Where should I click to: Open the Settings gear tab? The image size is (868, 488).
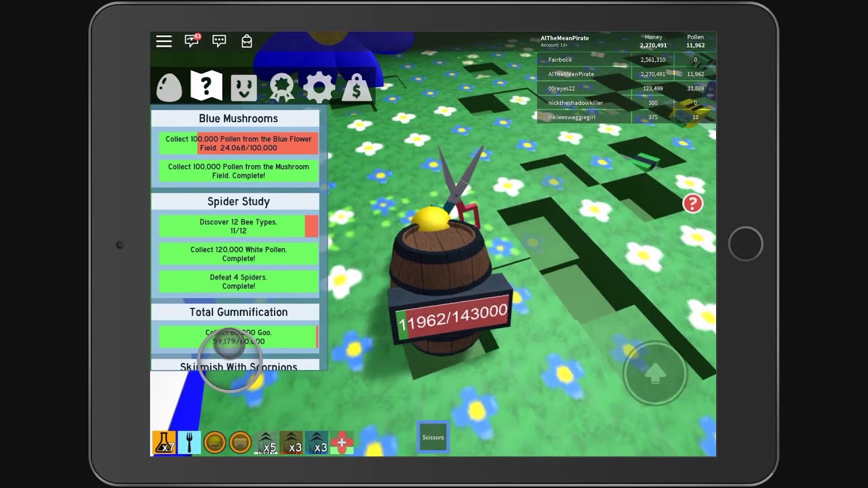[x=319, y=87]
